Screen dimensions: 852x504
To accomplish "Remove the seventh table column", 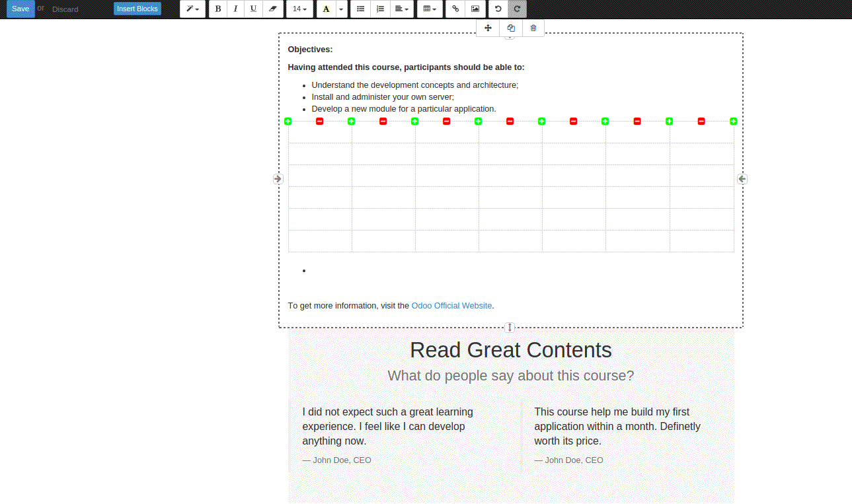I will (701, 121).
